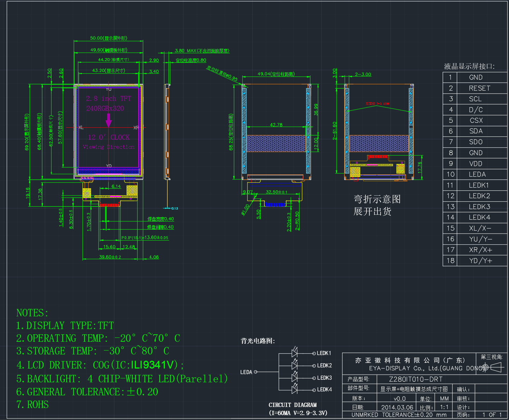509x420 pixels.
Task: Select the 240RGBx320 resolution label
Action: 105,108
